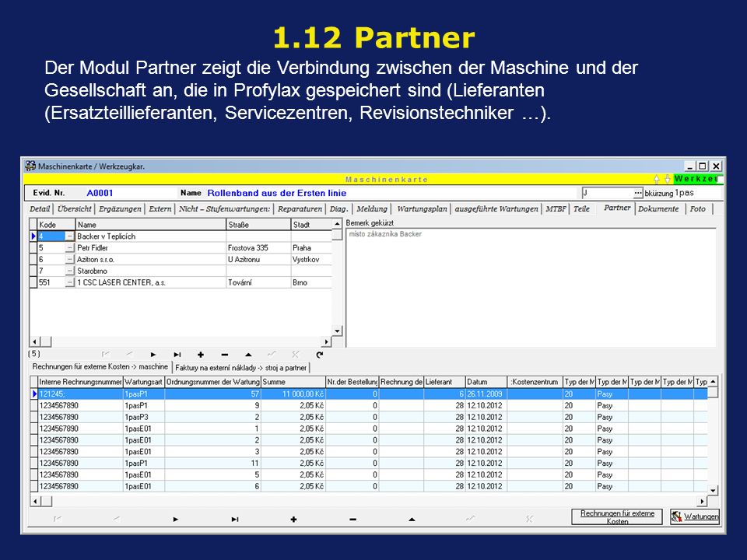The width and height of the screenshot is (747, 560).
Task: Jump to last invoice record in bottom navigator
Action: point(235,520)
